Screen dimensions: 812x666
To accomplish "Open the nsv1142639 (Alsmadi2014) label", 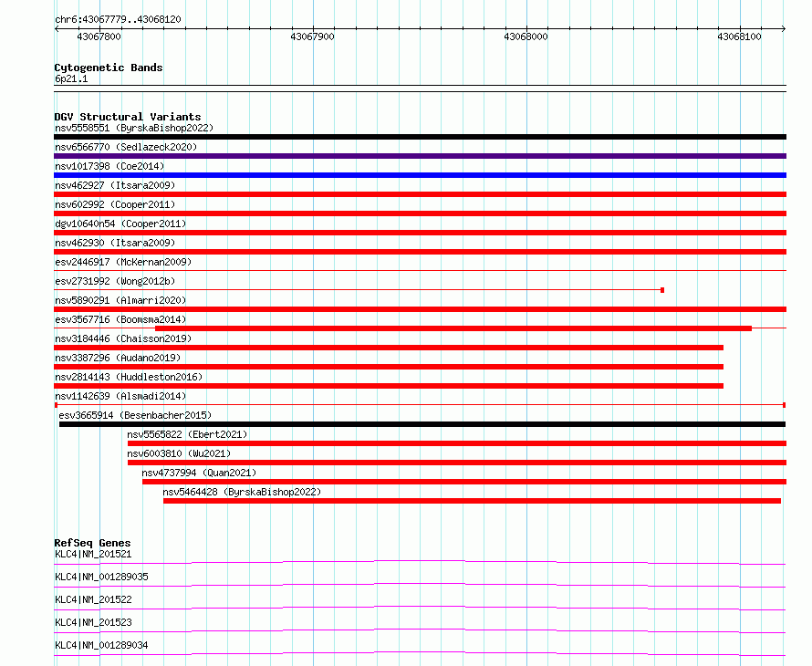I will 120,396.
